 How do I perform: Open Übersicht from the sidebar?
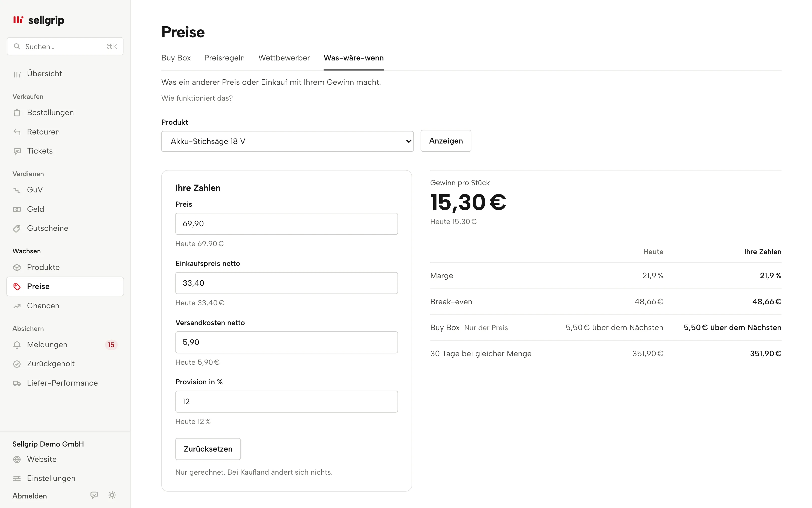click(x=65, y=74)
